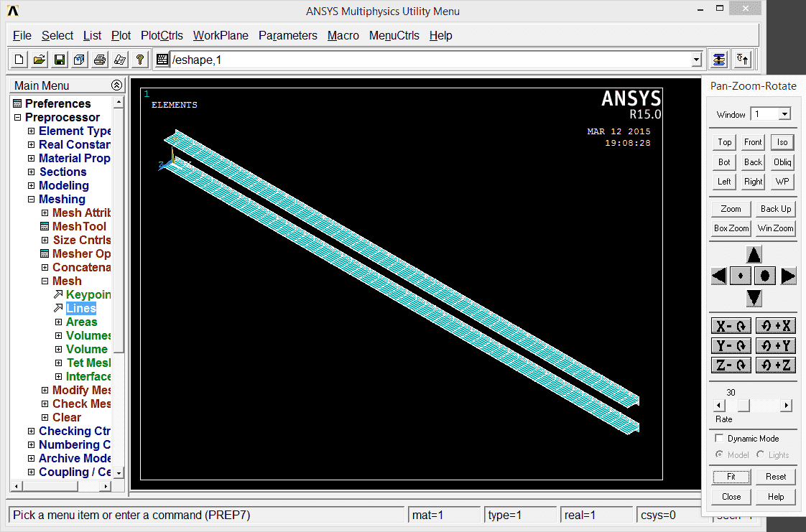Screen dimensions: 806x532
Task: Rotate model with +Z button
Action: (776, 365)
